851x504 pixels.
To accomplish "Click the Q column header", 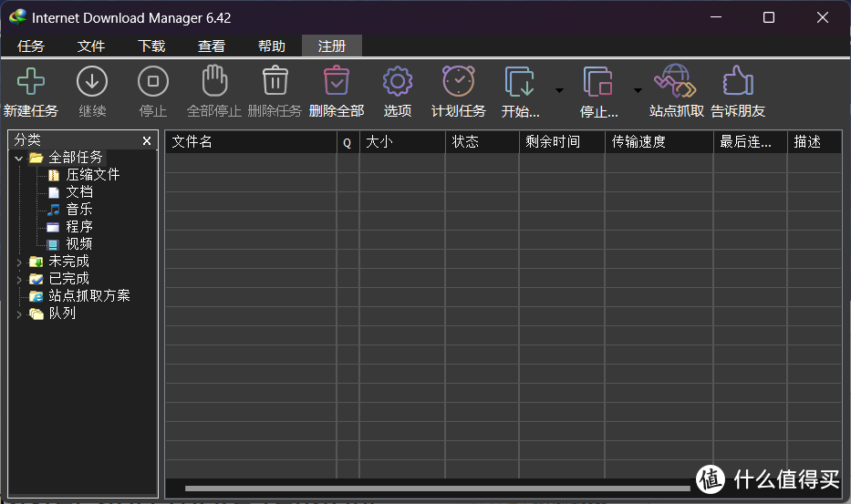I will 348,142.
